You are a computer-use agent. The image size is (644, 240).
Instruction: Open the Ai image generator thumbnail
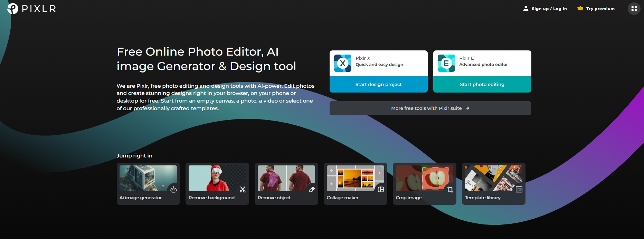point(148,178)
